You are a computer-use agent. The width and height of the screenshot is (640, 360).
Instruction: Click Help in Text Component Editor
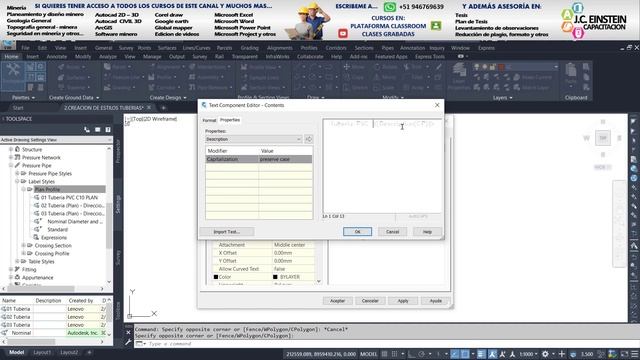click(427, 231)
